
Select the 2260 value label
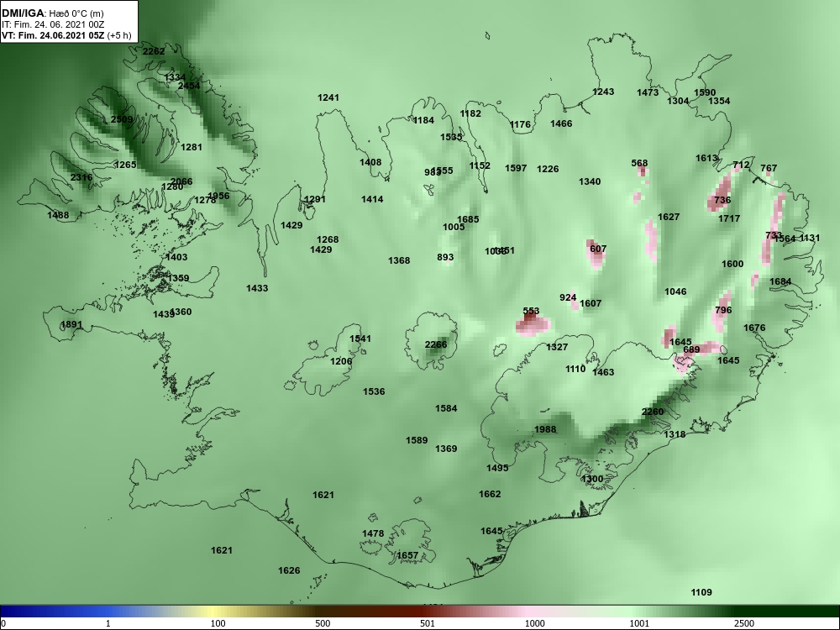point(653,412)
